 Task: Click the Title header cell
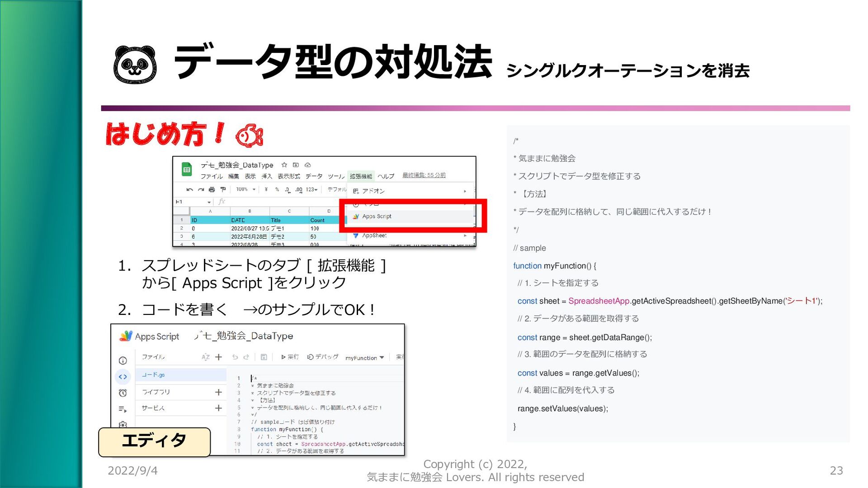[289, 220]
